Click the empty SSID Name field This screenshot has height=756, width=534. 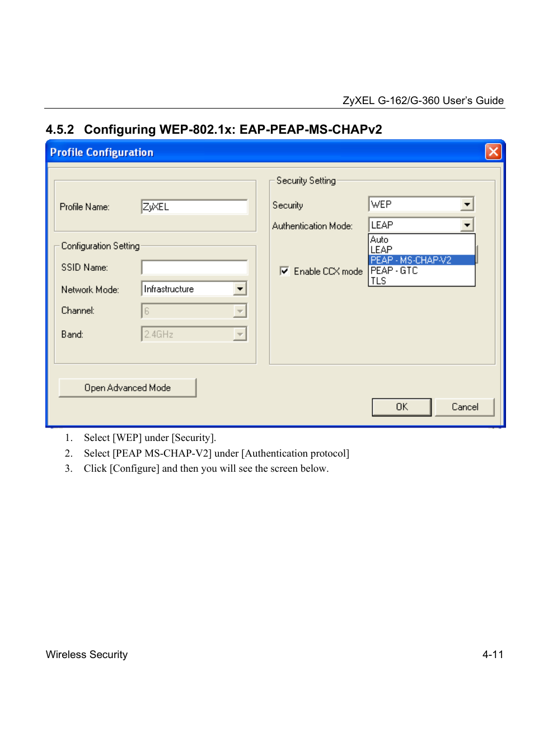[x=194, y=267]
